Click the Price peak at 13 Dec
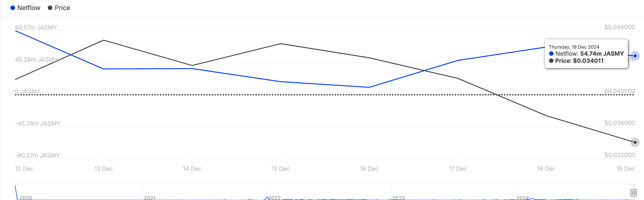644x200 pixels. [104, 40]
